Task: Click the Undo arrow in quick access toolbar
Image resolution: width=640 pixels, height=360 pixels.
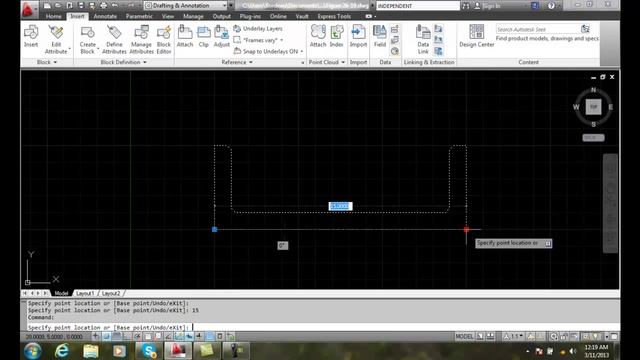Action: pyautogui.click(x=115, y=6)
